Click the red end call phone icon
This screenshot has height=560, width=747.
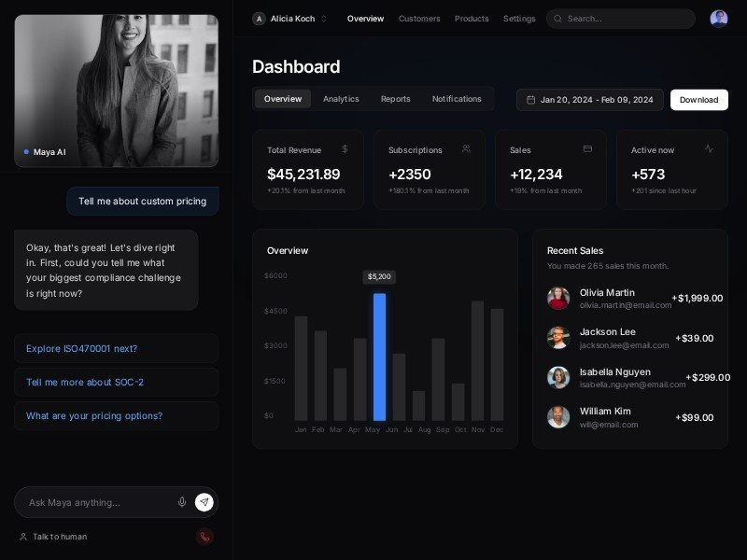[204, 537]
